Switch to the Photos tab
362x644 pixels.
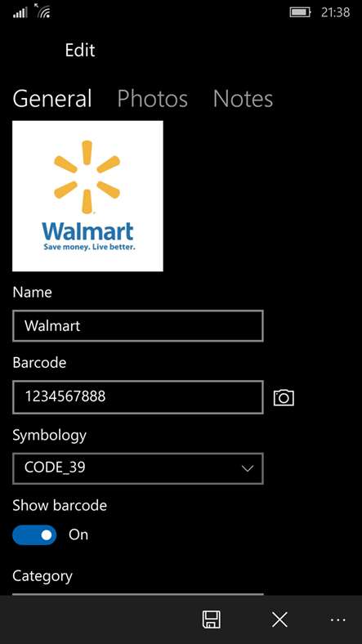pyautogui.click(x=152, y=99)
